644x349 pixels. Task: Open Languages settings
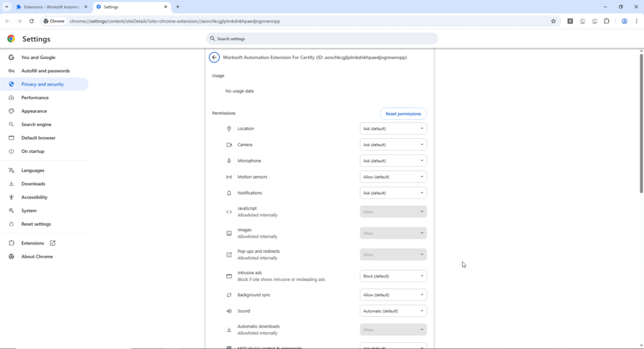45,170
